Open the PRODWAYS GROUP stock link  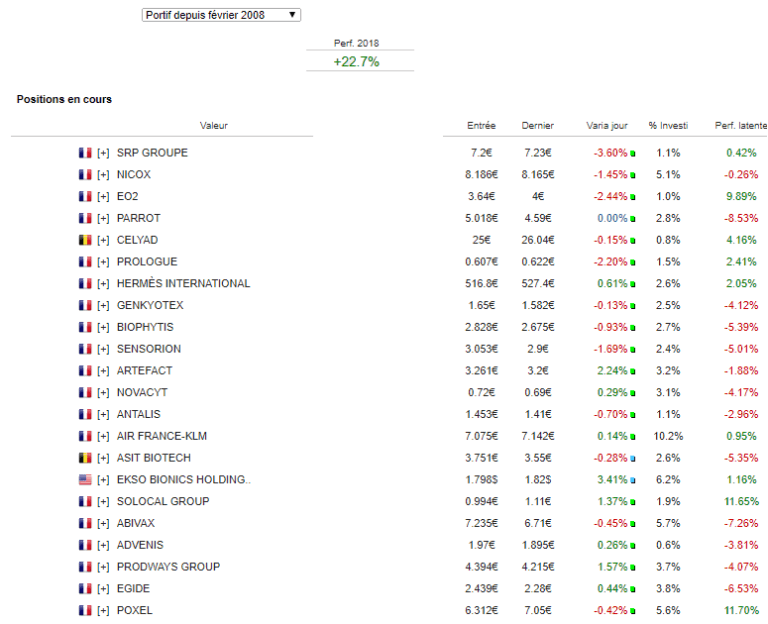coord(168,567)
